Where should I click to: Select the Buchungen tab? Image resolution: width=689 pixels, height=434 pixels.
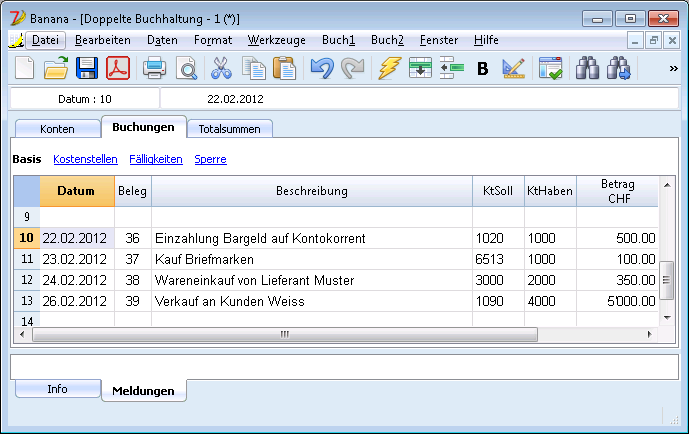(x=143, y=127)
